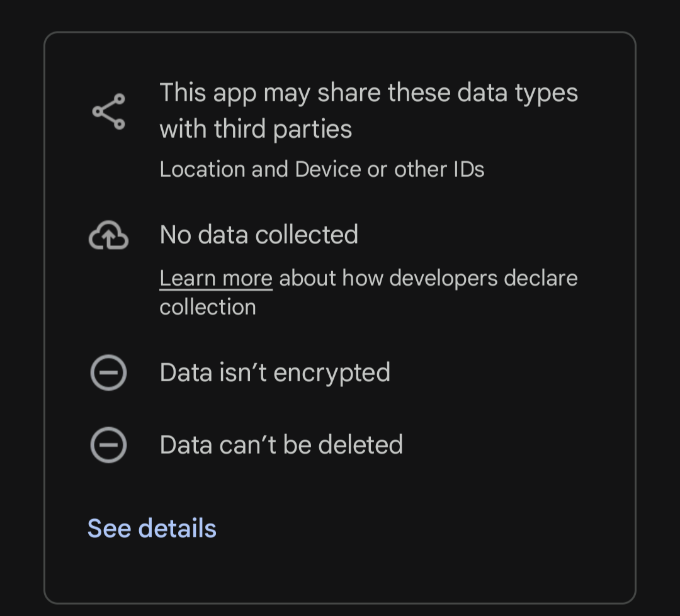Open the Learn more link
Screen dimensions: 680x616
pos(216,278)
